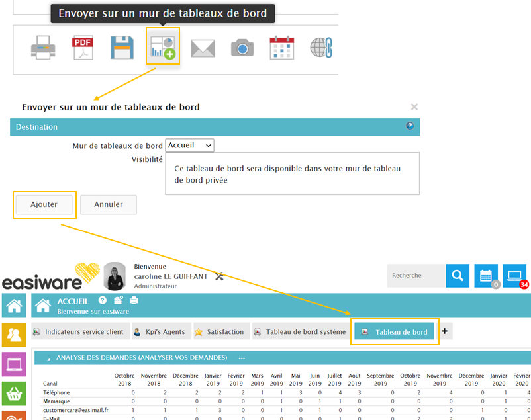The width and height of the screenshot is (531, 420).
Task: Export the report with the PDF icon
Action: [83, 48]
